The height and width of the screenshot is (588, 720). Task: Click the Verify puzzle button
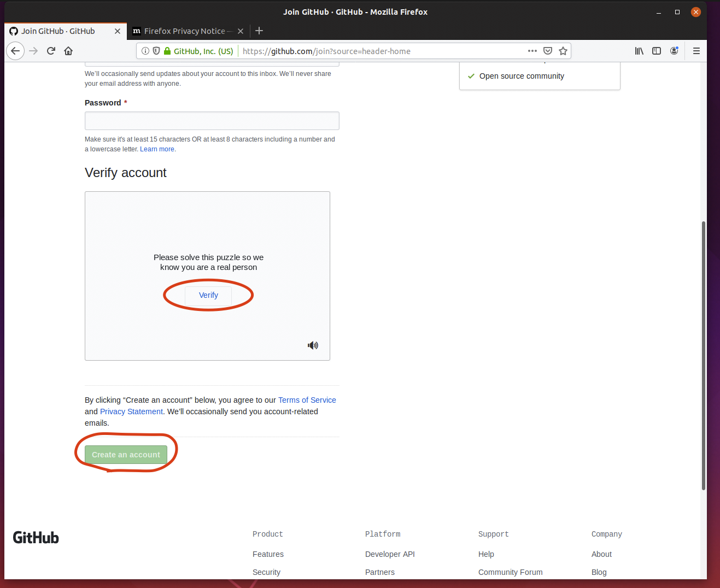point(208,295)
